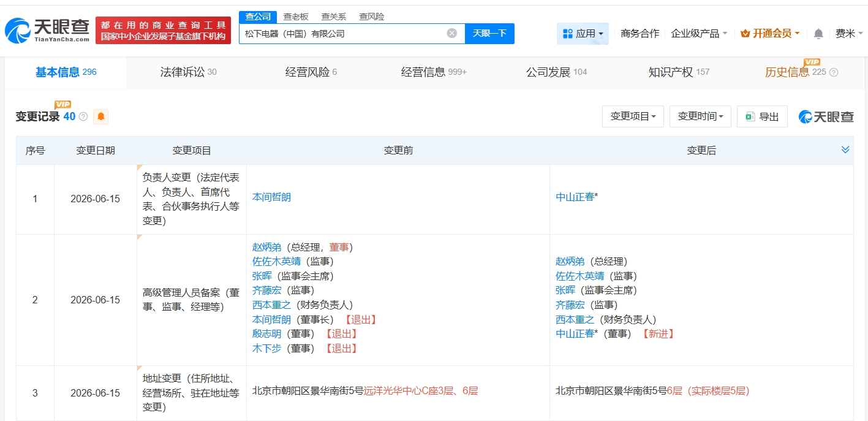Open 张晖 link in 变更前 column
This screenshot has height=421, width=868.
click(262, 276)
